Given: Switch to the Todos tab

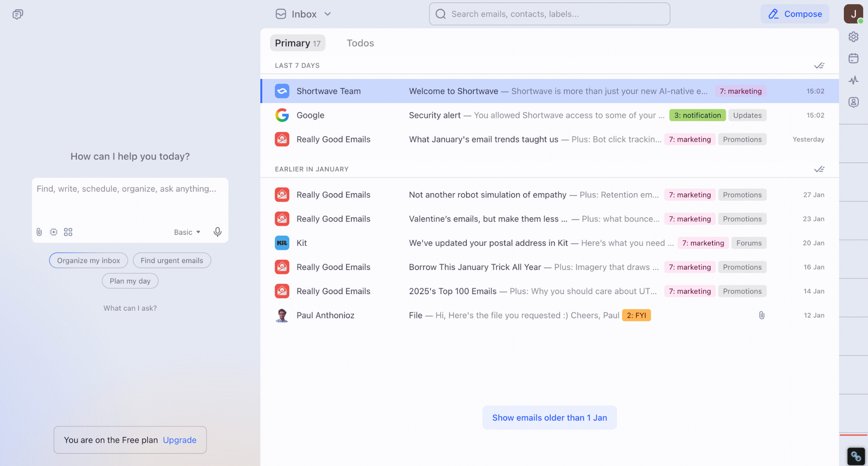Looking at the screenshot, I should pos(360,43).
